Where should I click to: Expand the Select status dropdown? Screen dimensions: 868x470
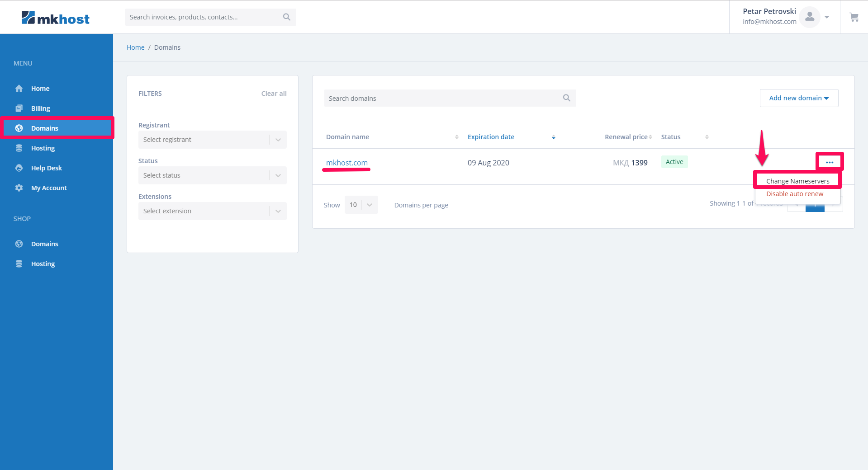click(x=212, y=175)
